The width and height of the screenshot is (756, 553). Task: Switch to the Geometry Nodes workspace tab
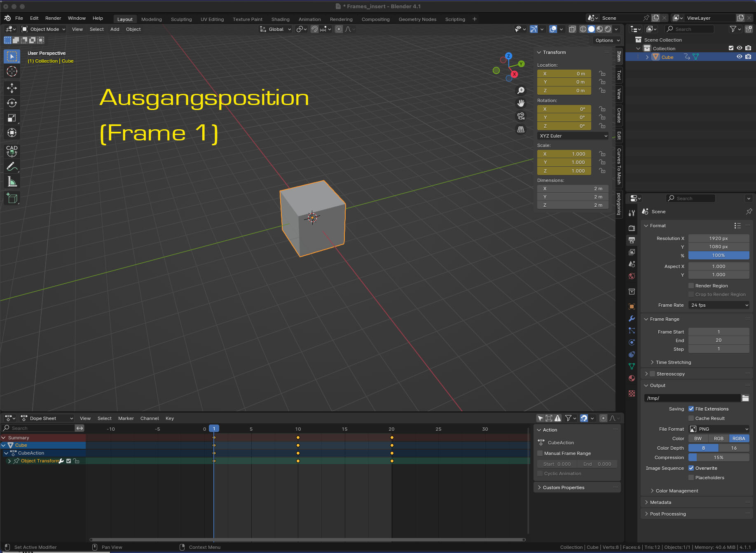click(417, 19)
